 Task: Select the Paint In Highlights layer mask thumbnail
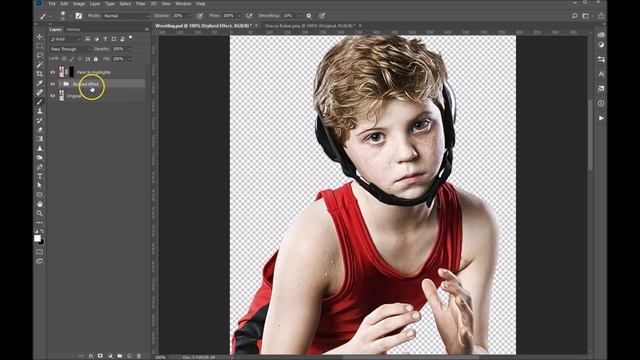[x=71, y=72]
